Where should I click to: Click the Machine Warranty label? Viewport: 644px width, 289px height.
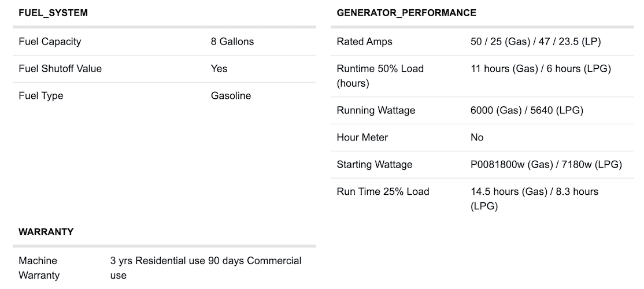(x=39, y=268)
